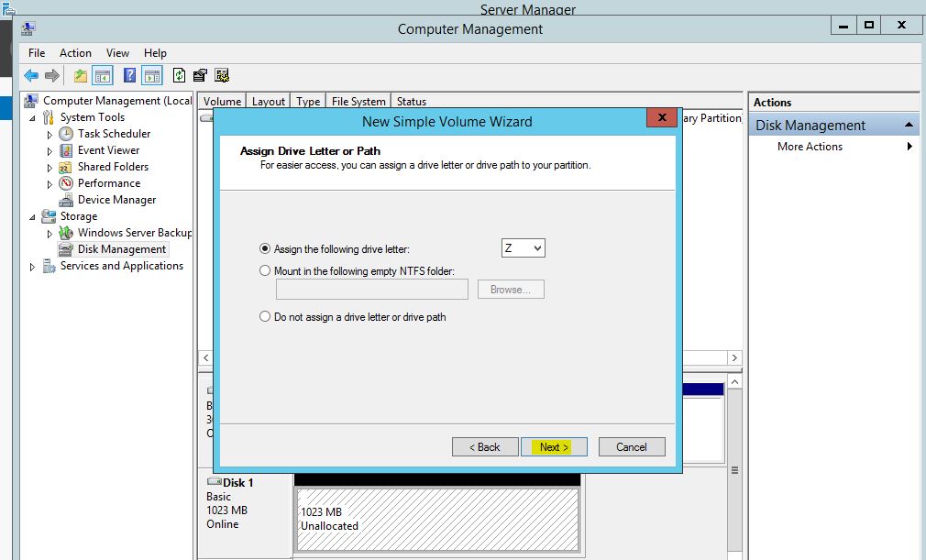926x560 pixels.
Task: Click the Event Viewer icon in tree
Action: 66,150
